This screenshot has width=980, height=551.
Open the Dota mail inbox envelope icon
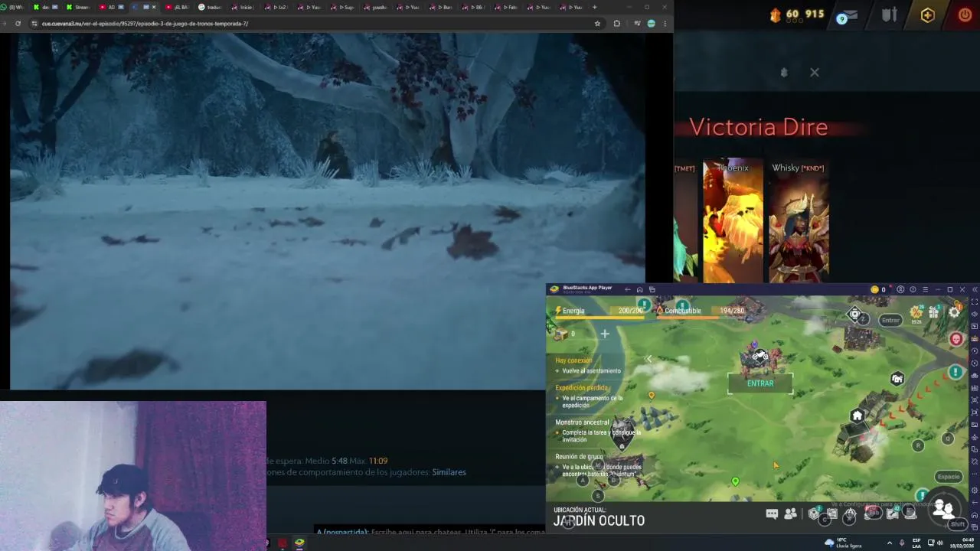click(848, 15)
